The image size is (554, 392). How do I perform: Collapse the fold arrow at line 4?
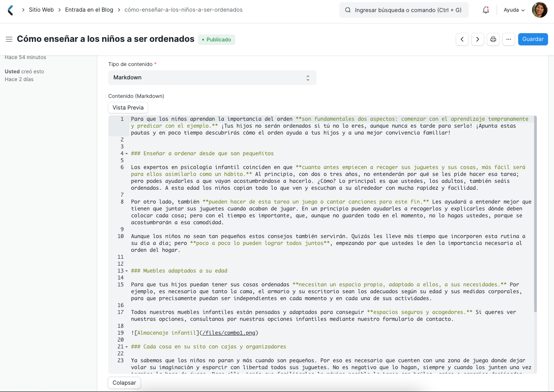pyautogui.click(x=126, y=153)
